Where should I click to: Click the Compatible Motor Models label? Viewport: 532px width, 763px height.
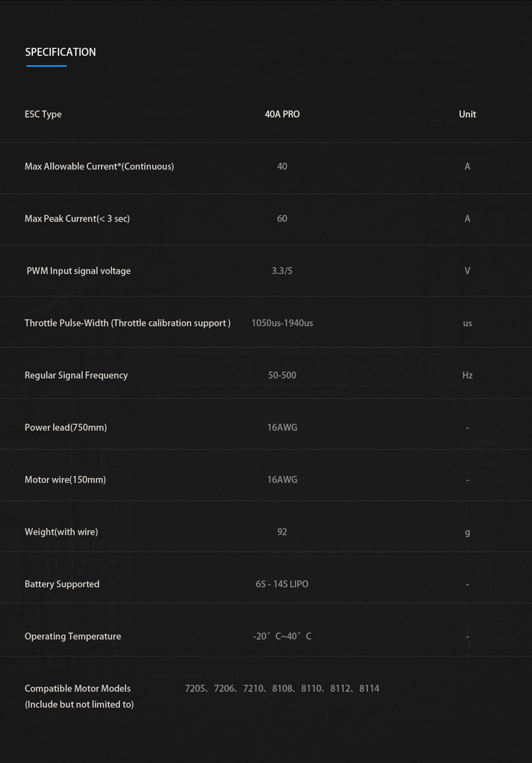coord(78,688)
